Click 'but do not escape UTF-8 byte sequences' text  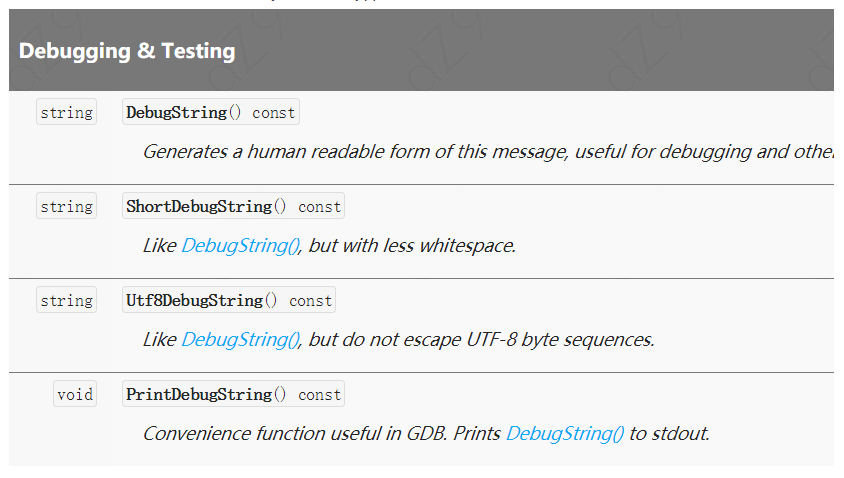482,340
